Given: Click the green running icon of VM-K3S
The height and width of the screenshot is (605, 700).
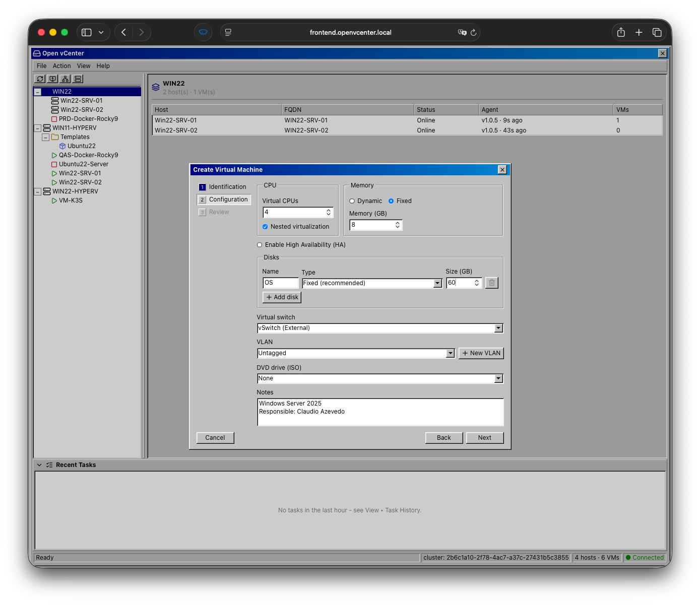Looking at the screenshot, I should [x=54, y=200].
